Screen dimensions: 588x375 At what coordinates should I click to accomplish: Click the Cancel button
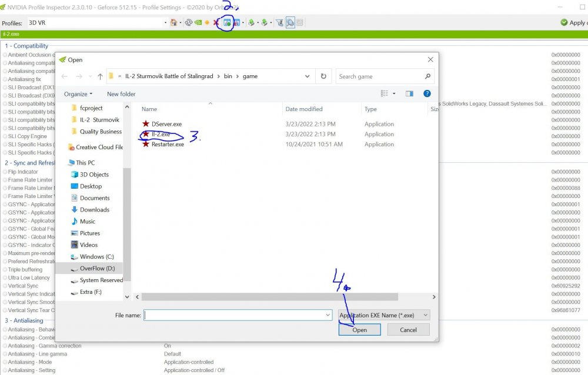pyautogui.click(x=409, y=330)
